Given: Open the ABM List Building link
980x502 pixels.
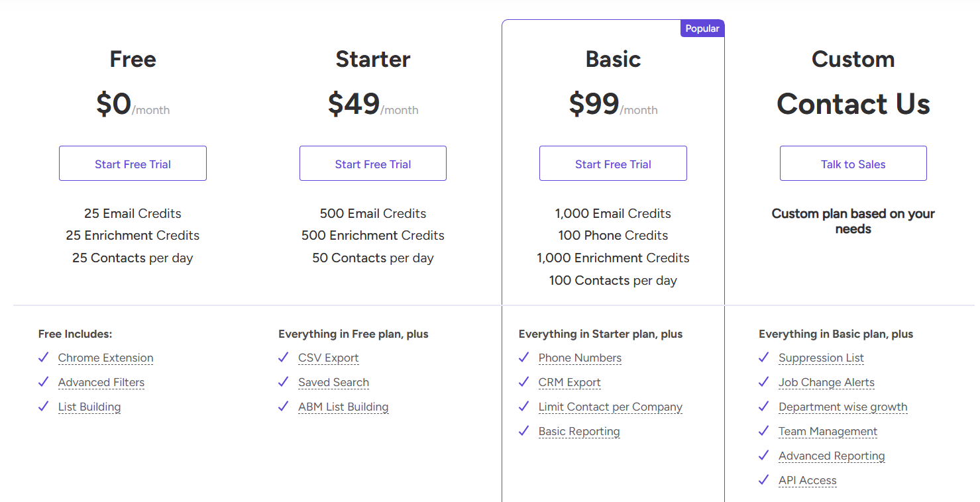Looking at the screenshot, I should 343,407.
